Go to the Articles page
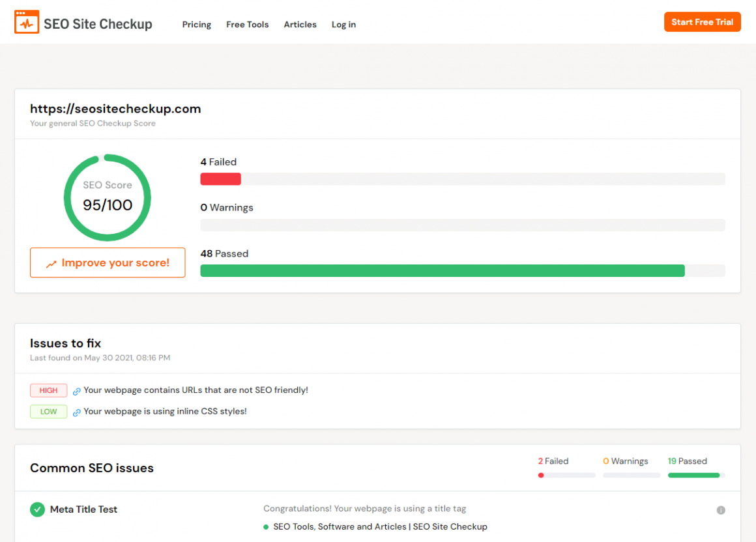The image size is (756, 542). pos(300,25)
